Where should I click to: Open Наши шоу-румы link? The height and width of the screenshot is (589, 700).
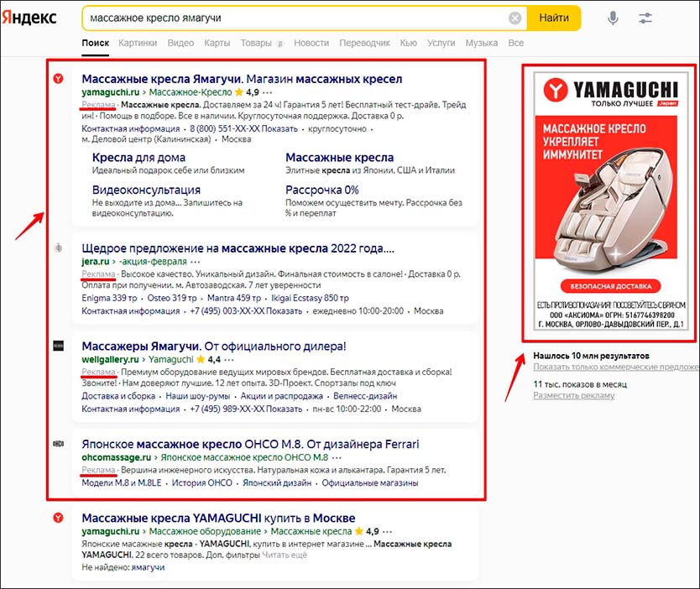198,396
